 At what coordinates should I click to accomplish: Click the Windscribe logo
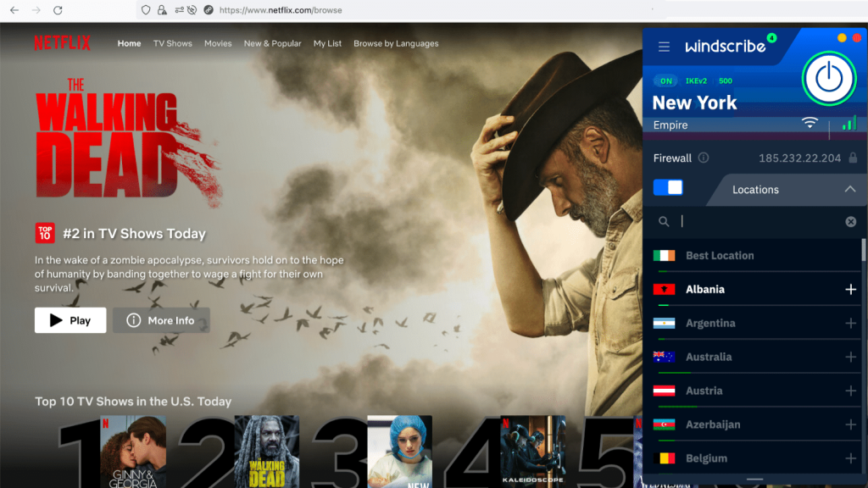(x=726, y=47)
